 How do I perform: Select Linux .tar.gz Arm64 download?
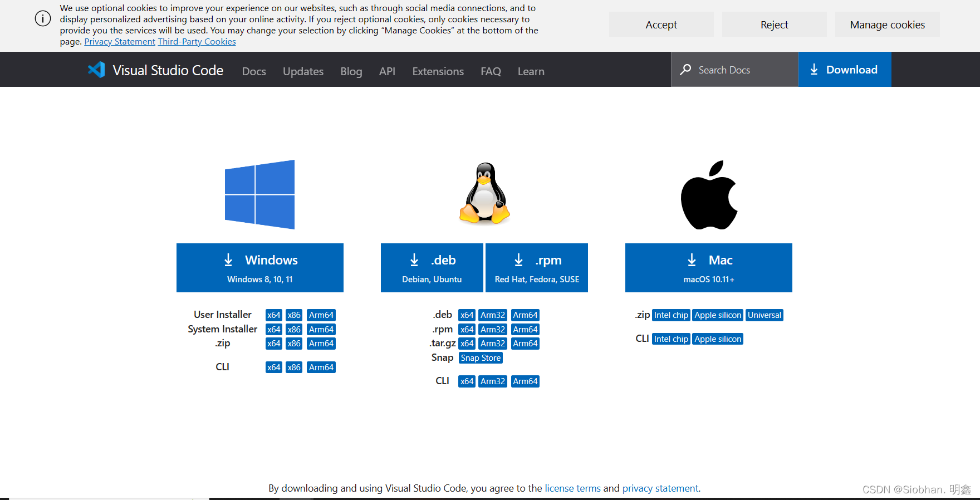[526, 344]
